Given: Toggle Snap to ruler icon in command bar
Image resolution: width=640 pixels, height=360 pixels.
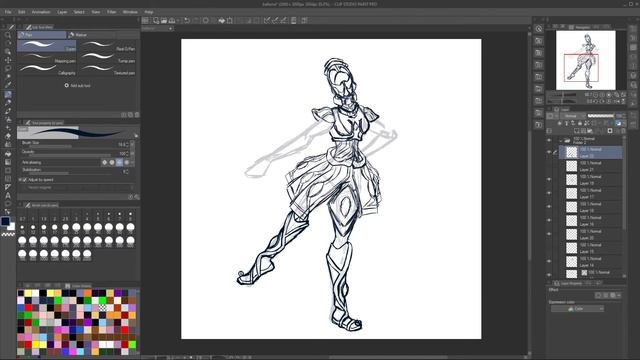Looking at the screenshot, I should pyautogui.click(x=267, y=20).
